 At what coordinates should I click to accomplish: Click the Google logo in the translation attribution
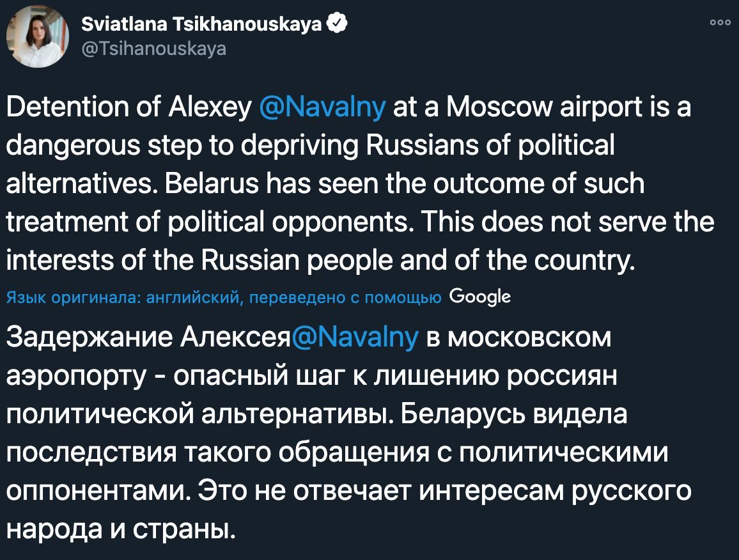click(x=480, y=297)
